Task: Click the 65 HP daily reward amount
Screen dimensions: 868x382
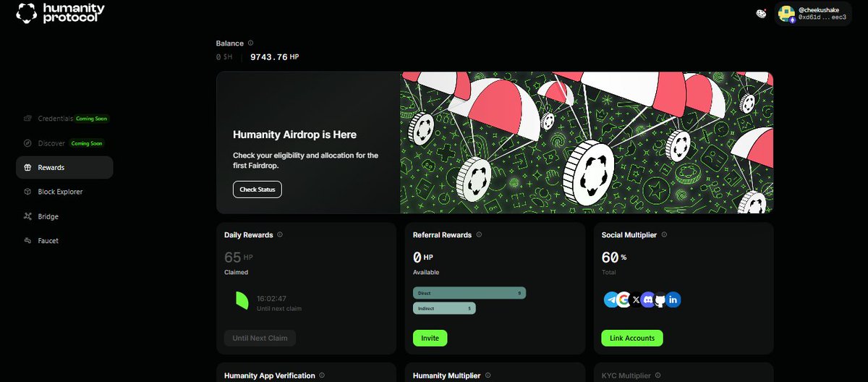Action: 239,257
